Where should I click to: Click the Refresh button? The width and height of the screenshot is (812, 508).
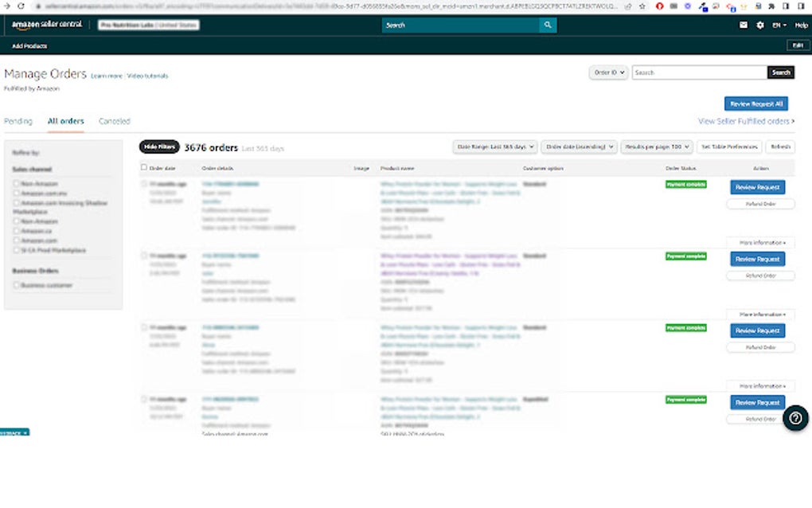780,147
